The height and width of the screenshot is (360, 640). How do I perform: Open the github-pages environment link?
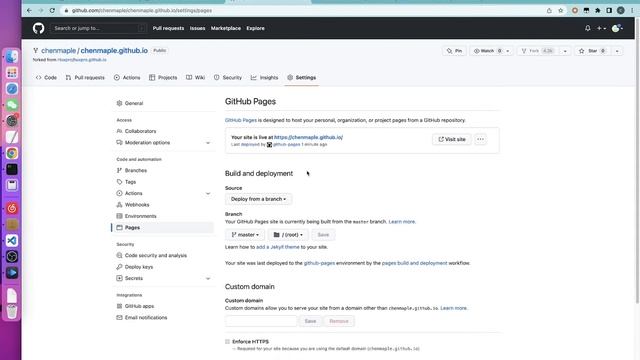coord(319,263)
